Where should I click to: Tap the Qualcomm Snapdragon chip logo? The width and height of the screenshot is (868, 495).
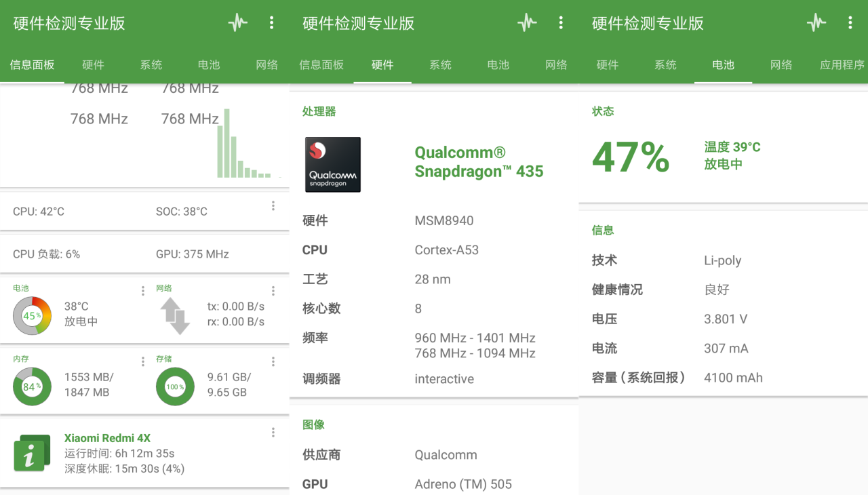[333, 165]
